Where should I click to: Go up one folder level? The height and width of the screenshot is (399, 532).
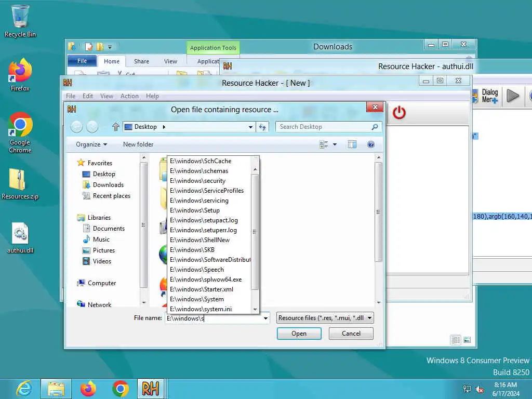(x=116, y=127)
